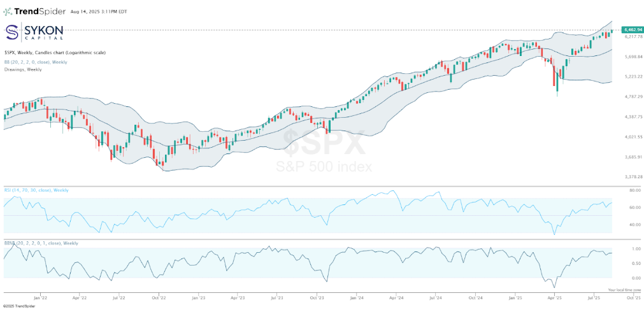Click the 5,698.84 price axis level
The image size is (644, 312).
coord(632,57)
